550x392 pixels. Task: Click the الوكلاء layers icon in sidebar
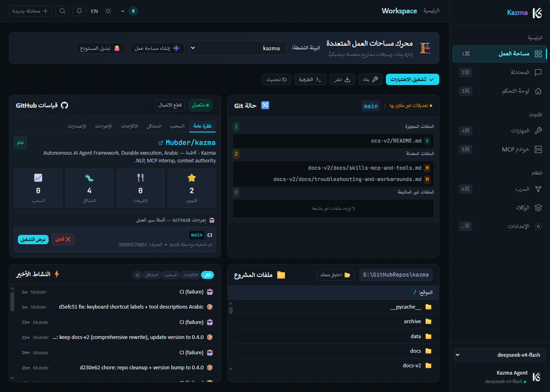point(538,208)
